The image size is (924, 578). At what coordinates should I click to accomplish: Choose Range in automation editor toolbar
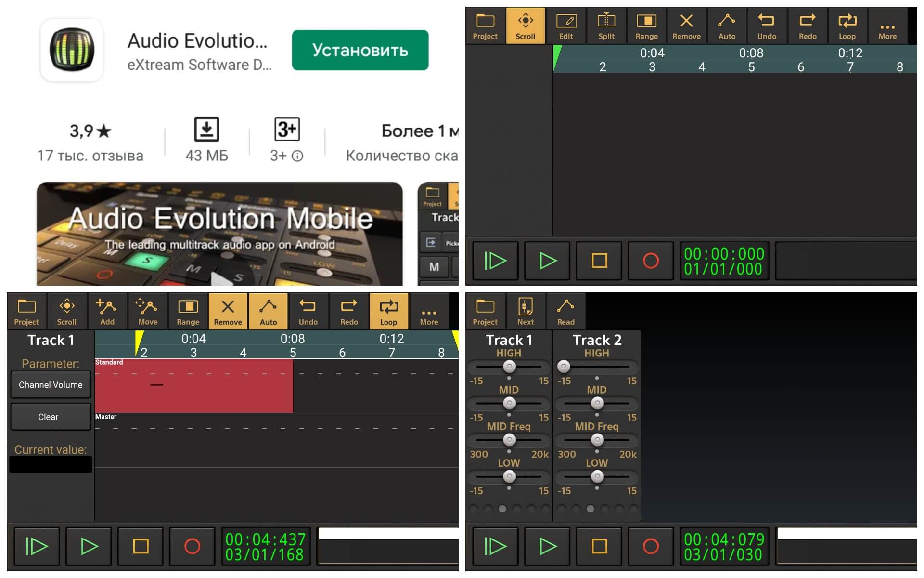pyautogui.click(x=188, y=312)
